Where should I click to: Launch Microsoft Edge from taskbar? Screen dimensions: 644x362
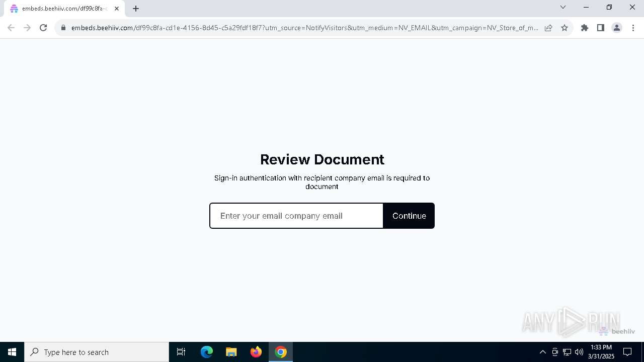(207, 352)
